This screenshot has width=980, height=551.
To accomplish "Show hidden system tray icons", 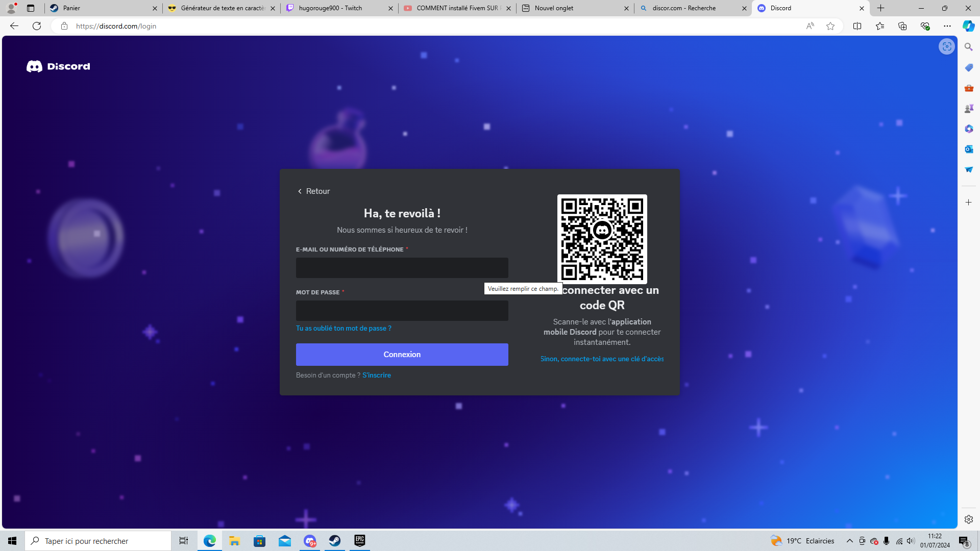I will (x=849, y=541).
